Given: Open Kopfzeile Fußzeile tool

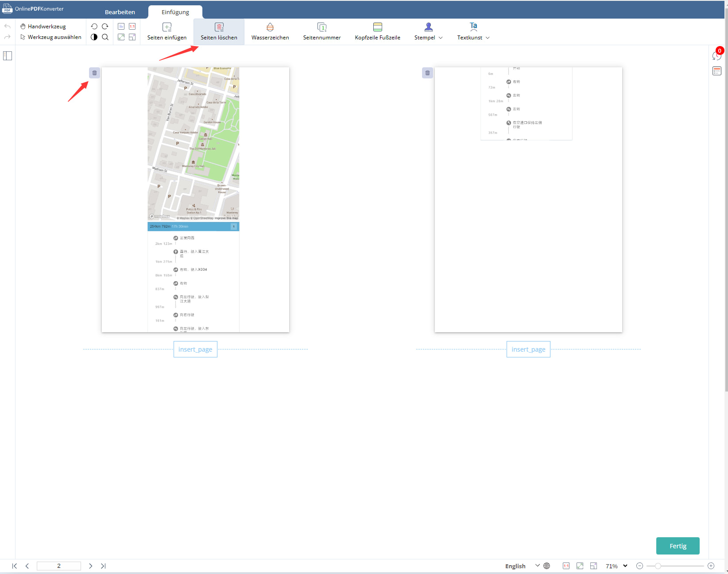Looking at the screenshot, I should (x=377, y=32).
